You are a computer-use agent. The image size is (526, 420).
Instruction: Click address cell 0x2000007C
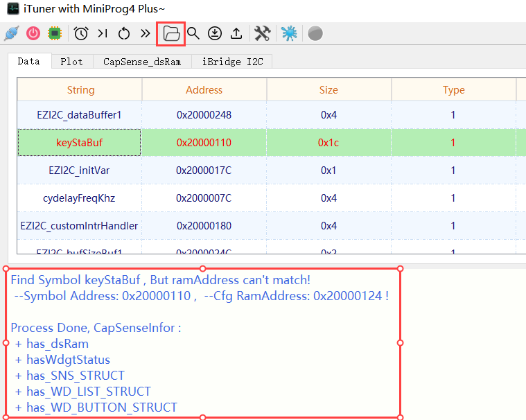[204, 198]
